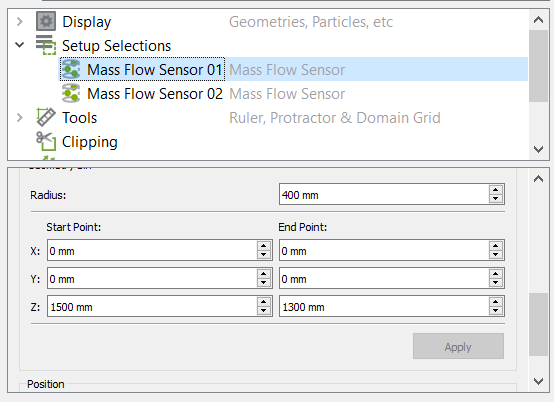Decrease Start Point X value
The image size is (554, 402).
(264, 254)
